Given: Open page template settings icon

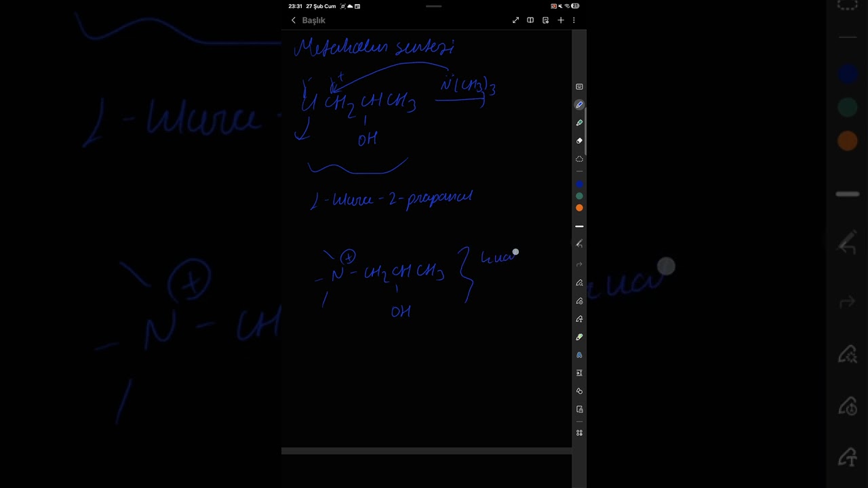Looking at the screenshot, I should click(x=545, y=20).
